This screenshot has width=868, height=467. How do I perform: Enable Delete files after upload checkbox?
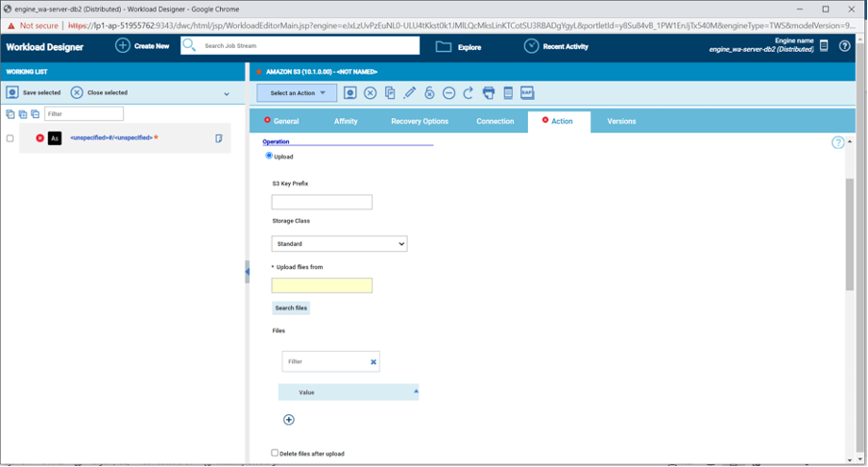(275, 453)
